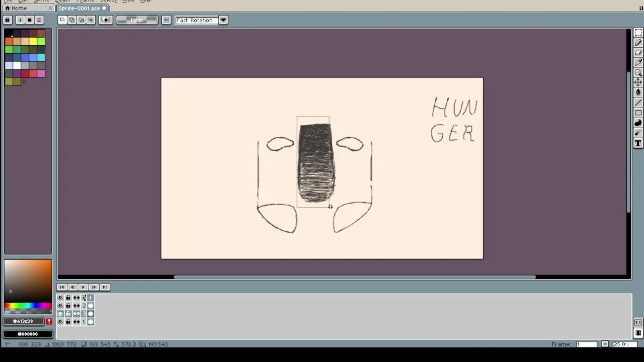Open the palette options hamburger menu
Screen dimensions: 644x362
point(39,20)
